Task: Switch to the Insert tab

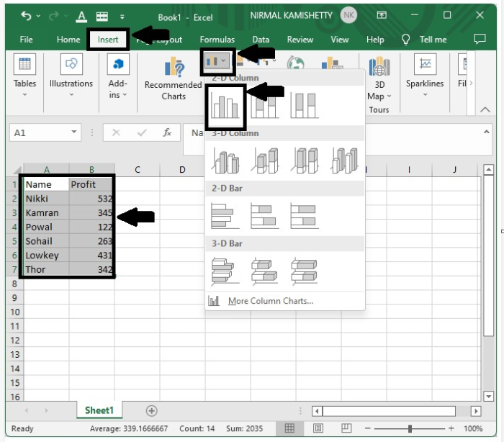Action: 108,40
